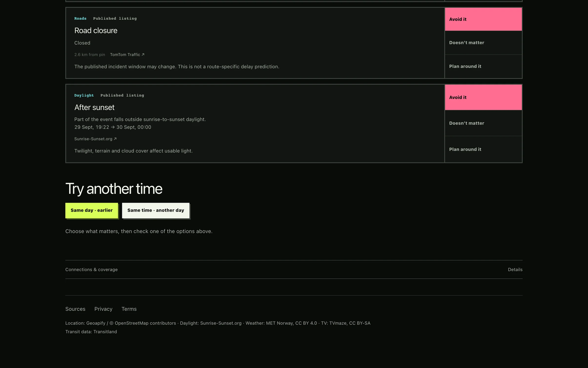Click "The published incident window may change" note
Screen dimensions: 588x368
177,67
